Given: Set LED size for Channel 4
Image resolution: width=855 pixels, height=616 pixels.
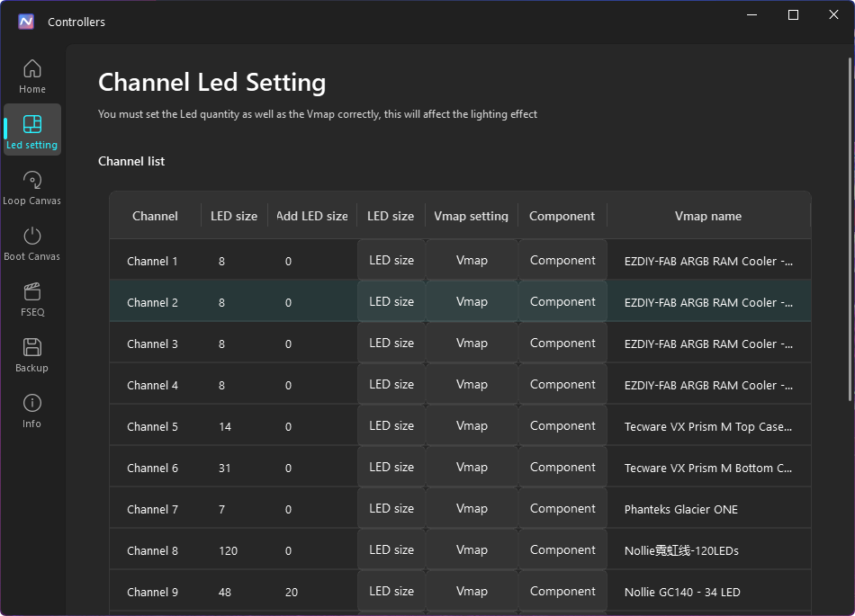Looking at the screenshot, I should pyautogui.click(x=391, y=385).
